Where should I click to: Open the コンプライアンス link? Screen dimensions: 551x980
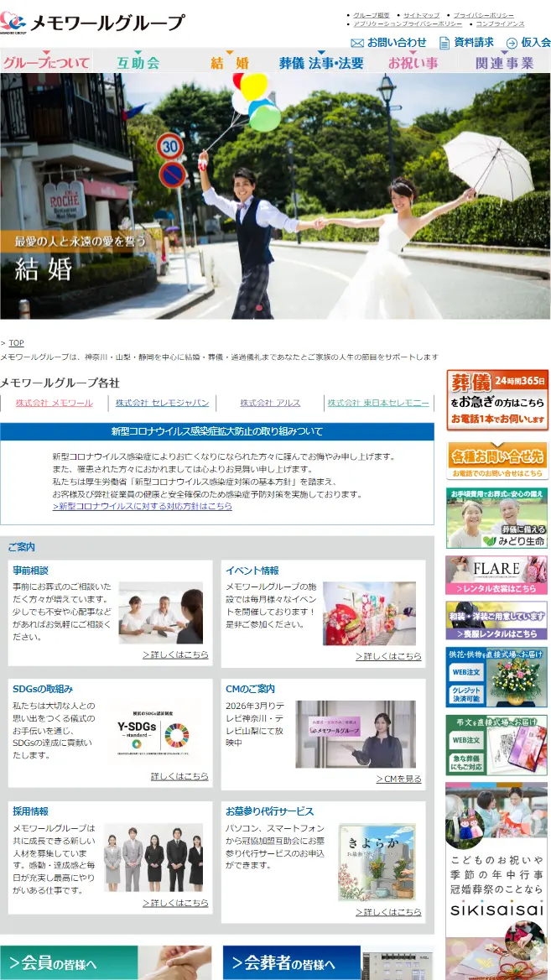(x=500, y=23)
